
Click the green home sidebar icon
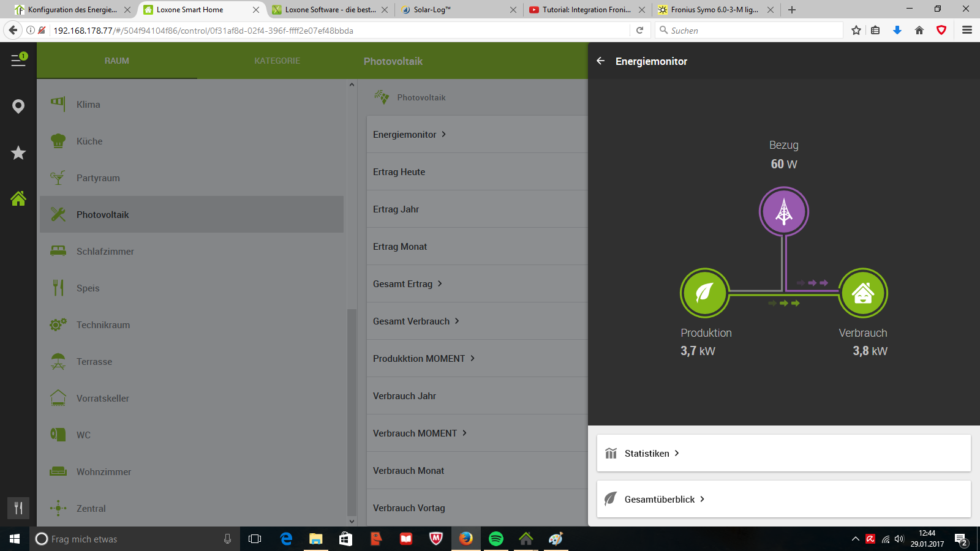(18, 198)
